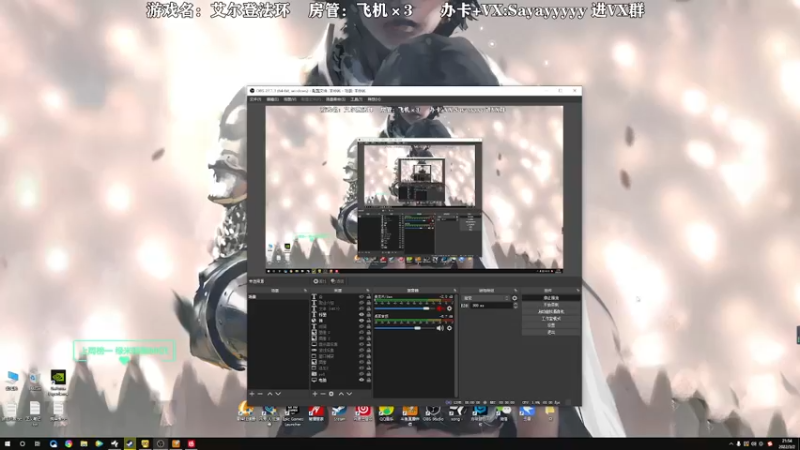Screen dimensions: 800x450
Task: Open the 场景集合 menu in OBS
Action: click(336, 99)
